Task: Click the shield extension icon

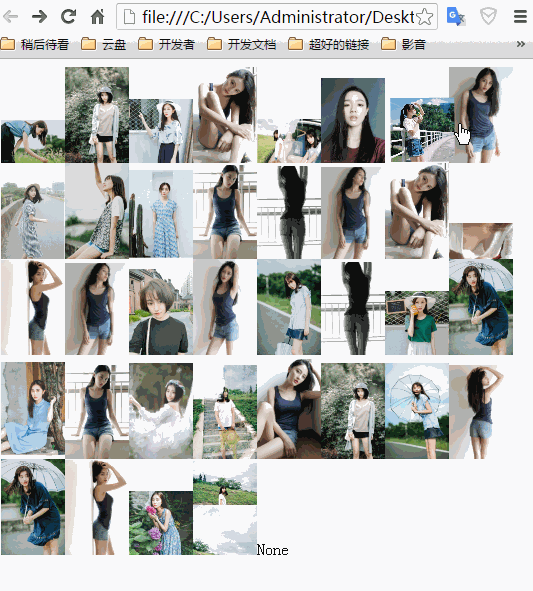Action: (x=488, y=17)
